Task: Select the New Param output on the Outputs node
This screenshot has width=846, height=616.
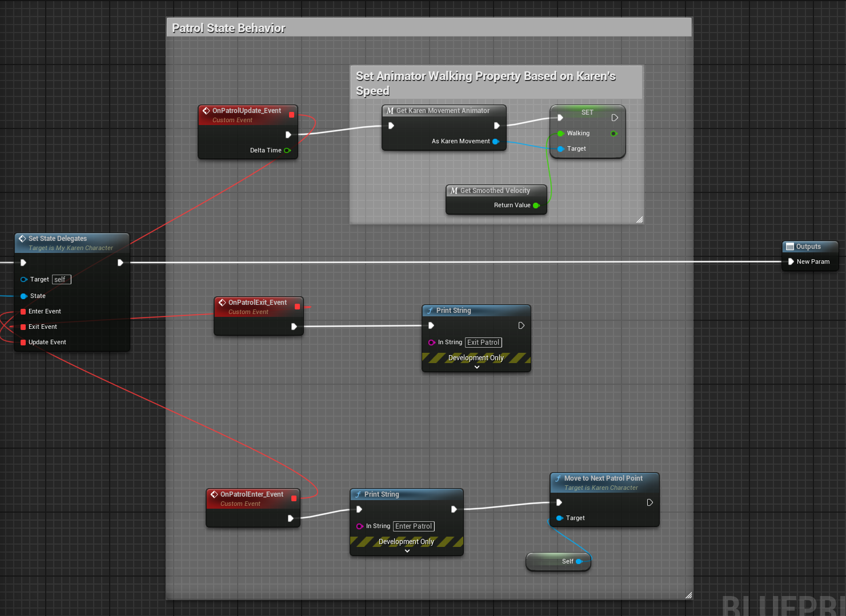Action: tap(790, 261)
